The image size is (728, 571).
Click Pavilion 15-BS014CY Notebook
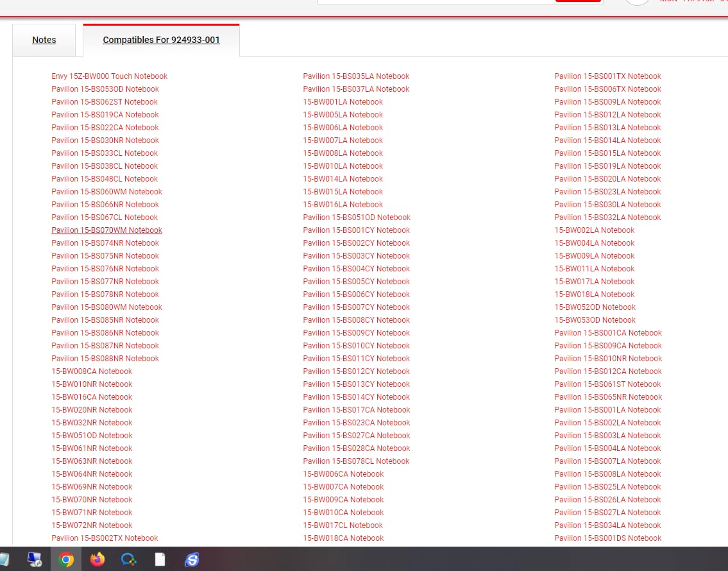(356, 397)
